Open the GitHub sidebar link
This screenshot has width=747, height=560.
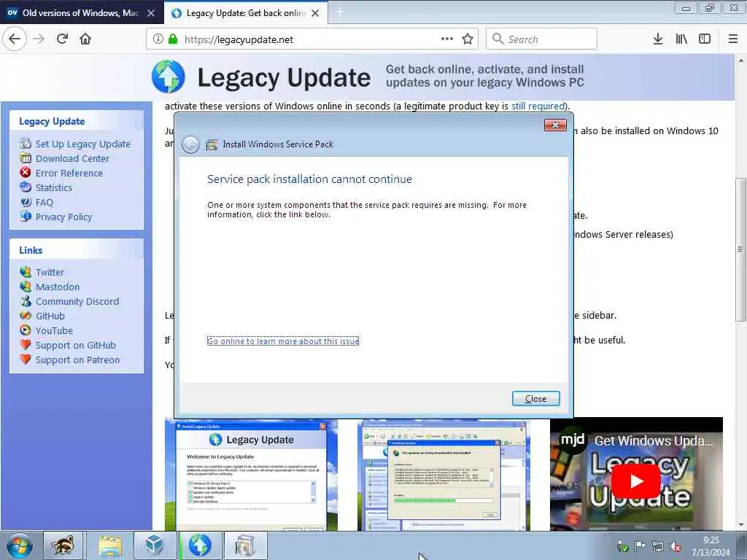coord(50,316)
